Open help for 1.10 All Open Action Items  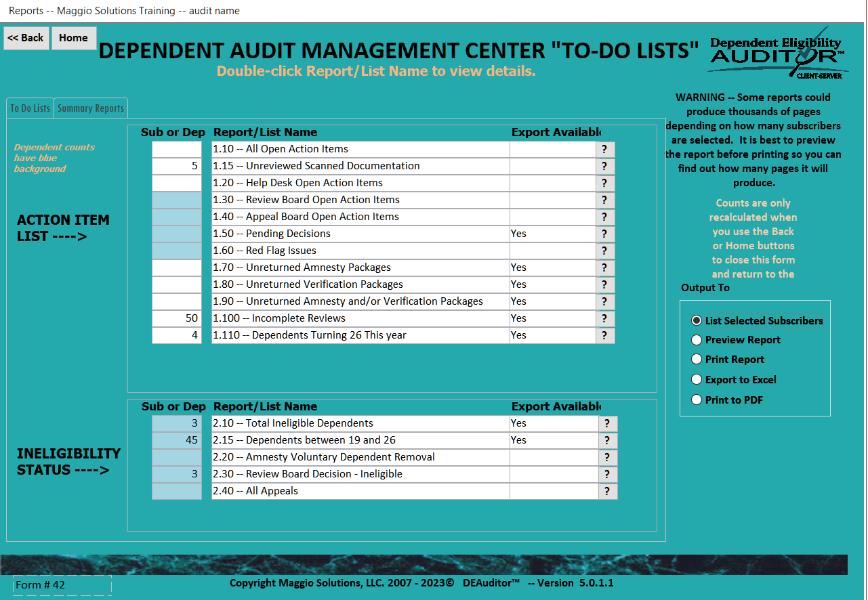click(605, 150)
